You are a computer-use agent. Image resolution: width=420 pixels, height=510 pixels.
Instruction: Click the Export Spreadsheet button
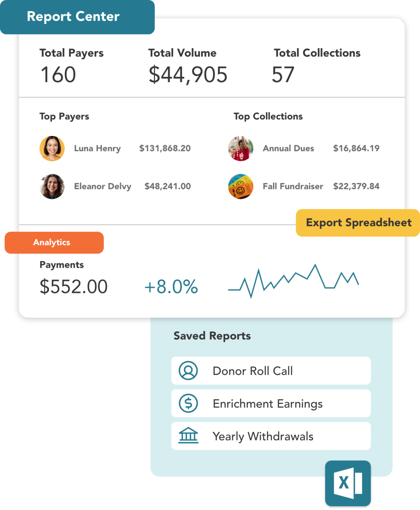[358, 223]
